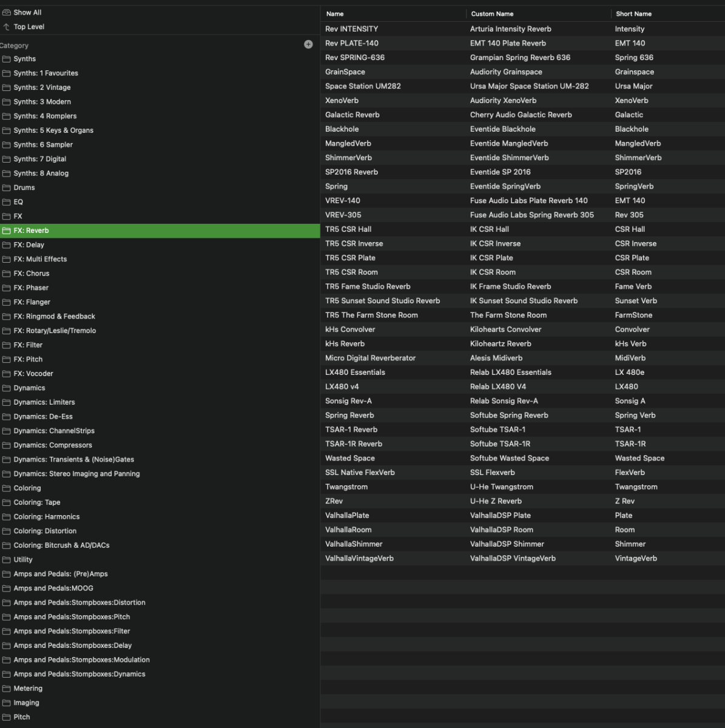This screenshot has height=728, width=725.
Task: Sort by the Short Name column header
Action: 633,14
